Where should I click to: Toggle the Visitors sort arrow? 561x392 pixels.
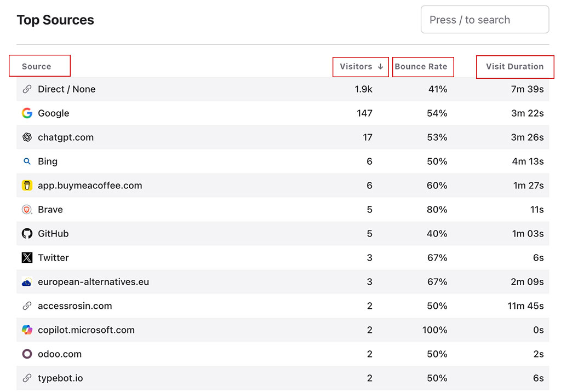point(380,67)
